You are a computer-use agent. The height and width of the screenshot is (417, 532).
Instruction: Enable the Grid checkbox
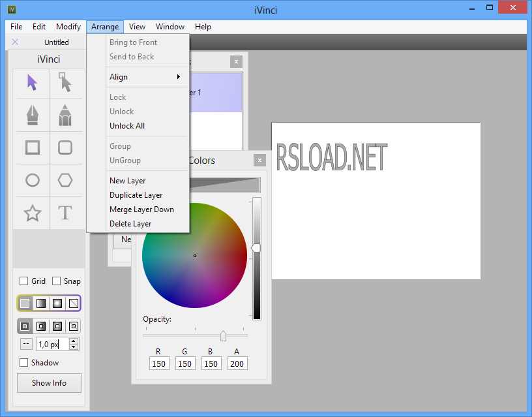pos(23,281)
